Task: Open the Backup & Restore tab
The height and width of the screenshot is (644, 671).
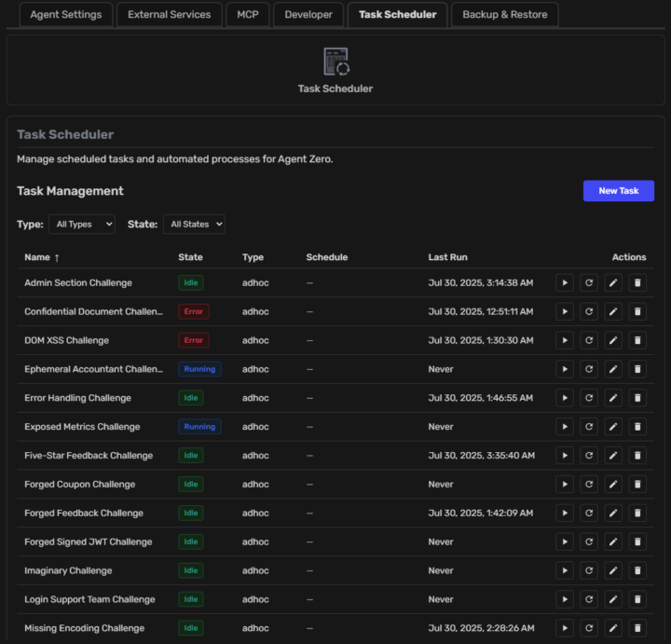Action: (x=505, y=15)
